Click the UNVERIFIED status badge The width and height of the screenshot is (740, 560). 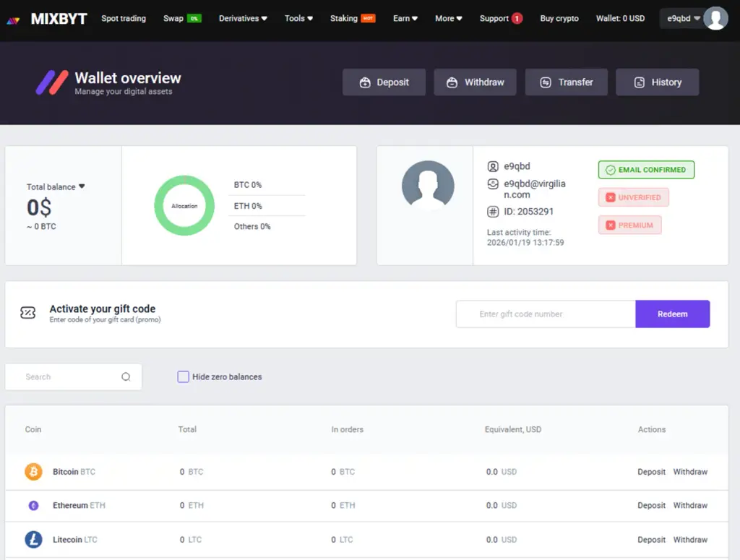(633, 197)
